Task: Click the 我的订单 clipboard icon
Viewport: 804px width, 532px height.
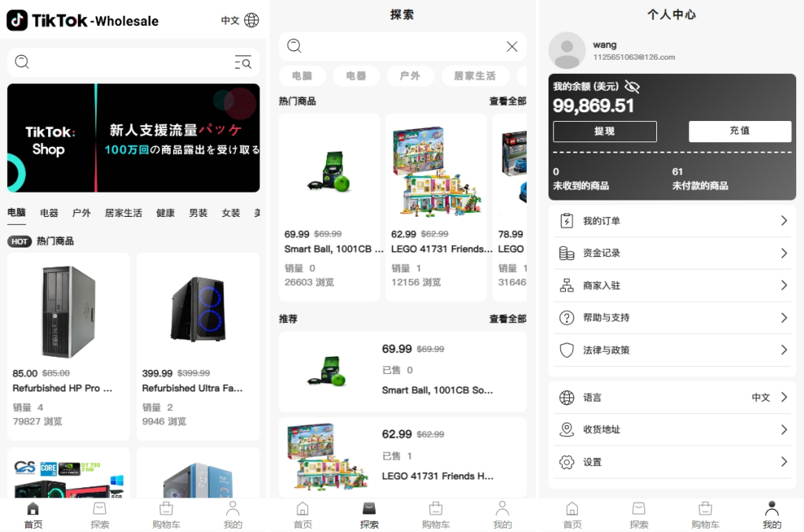Action: [x=567, y=221]
